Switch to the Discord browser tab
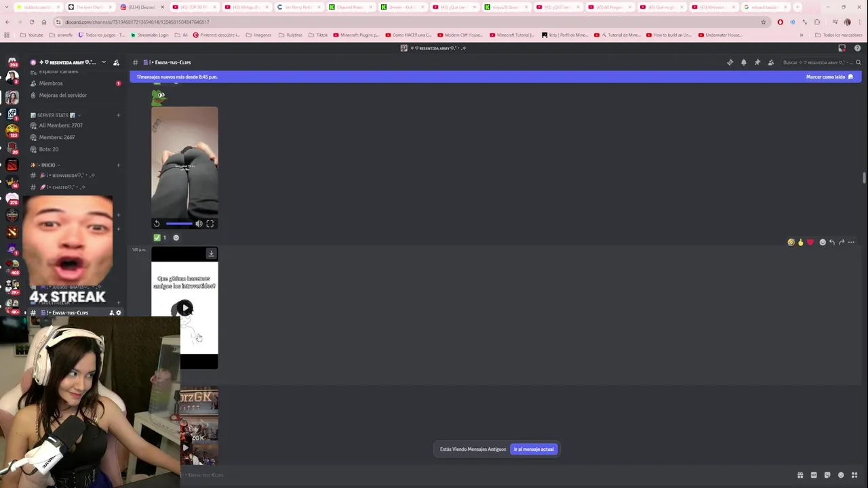This screenshot has width=868, height=488. (142, 7)
